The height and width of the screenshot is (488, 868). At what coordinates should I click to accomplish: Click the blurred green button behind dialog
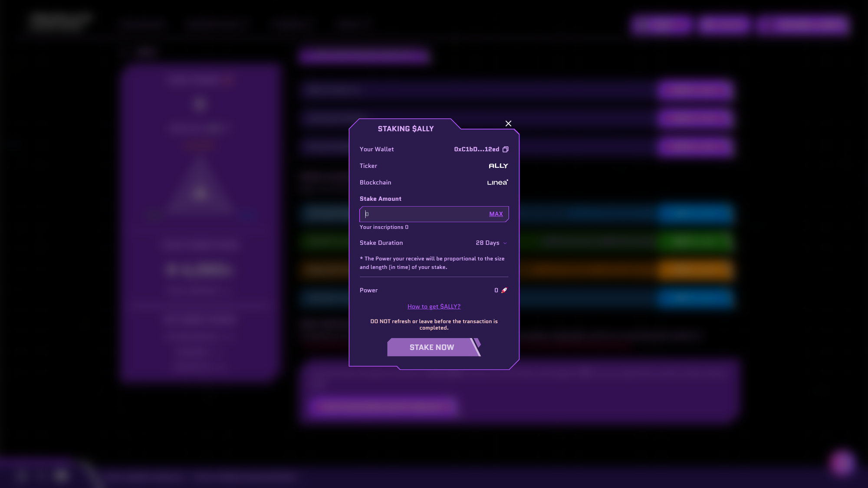694,241
